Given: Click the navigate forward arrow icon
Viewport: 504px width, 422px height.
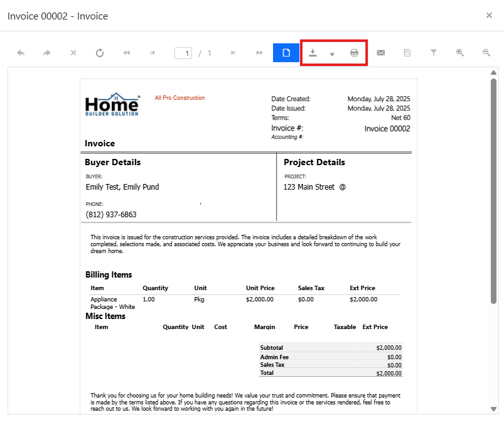Looking at the screenshot, I should (x=47, y=53).
